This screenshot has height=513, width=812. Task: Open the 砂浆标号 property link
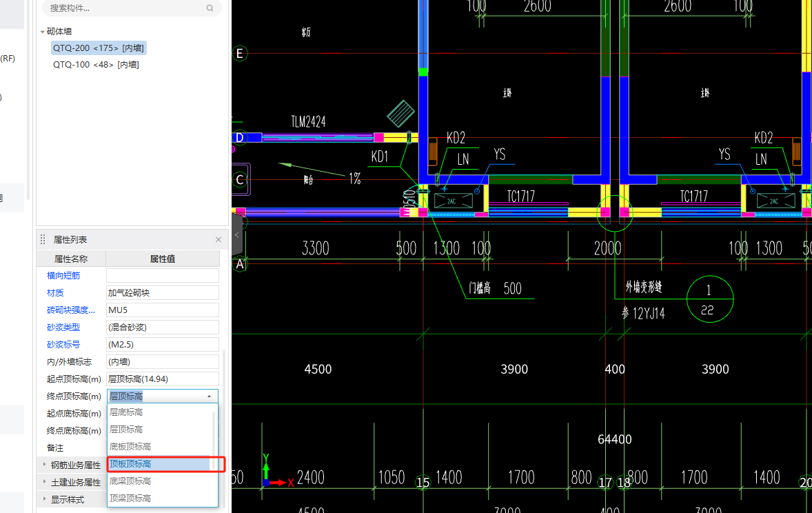[x=63, y=344]
